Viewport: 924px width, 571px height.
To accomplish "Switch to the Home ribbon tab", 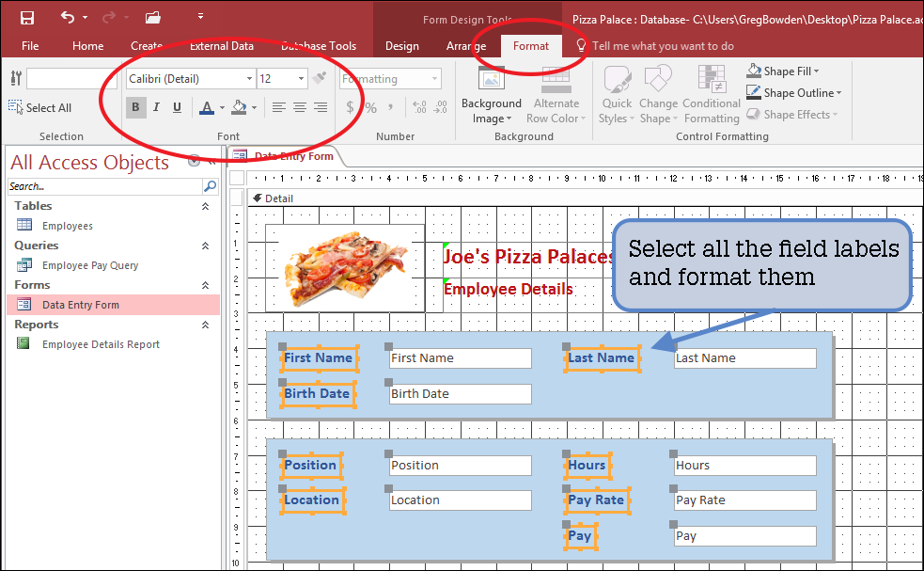I will tap(87, 46).
